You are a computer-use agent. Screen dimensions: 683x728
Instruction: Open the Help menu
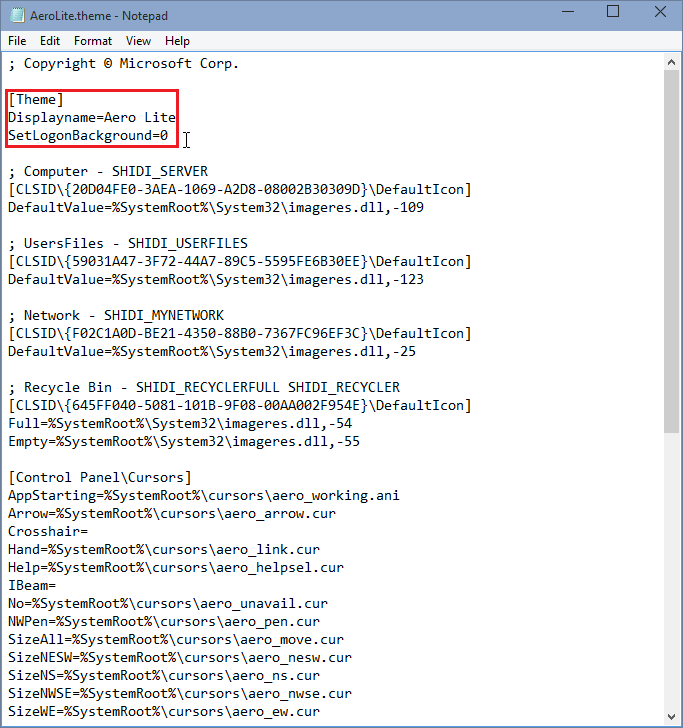177,41
